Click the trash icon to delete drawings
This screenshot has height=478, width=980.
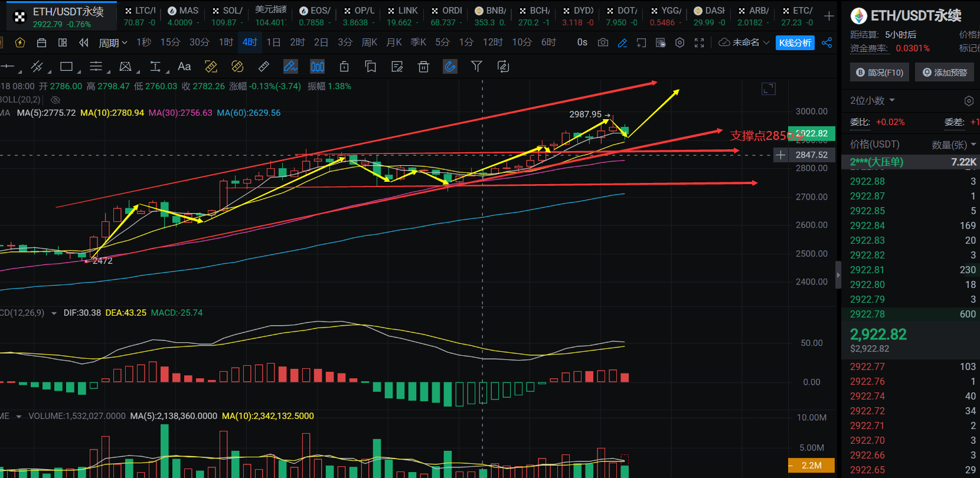423,67
